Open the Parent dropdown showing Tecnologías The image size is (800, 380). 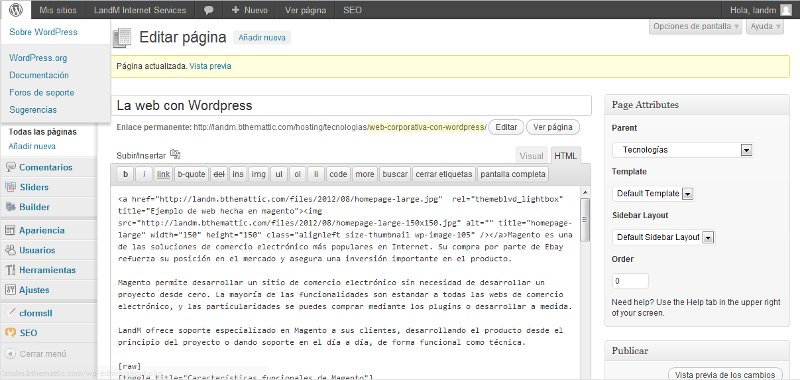coord(682,150)
